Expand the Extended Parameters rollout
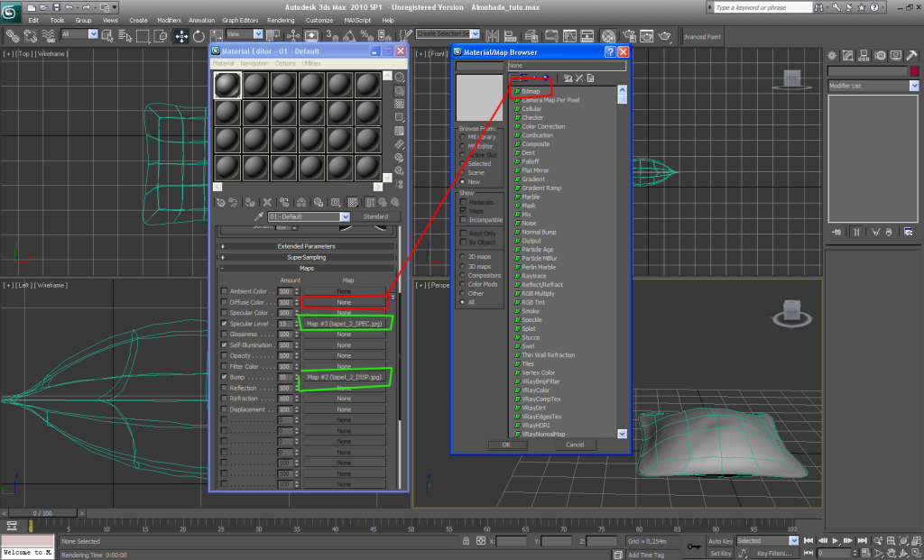The height and width of the screenshot is (560, 924). point(307,246)
